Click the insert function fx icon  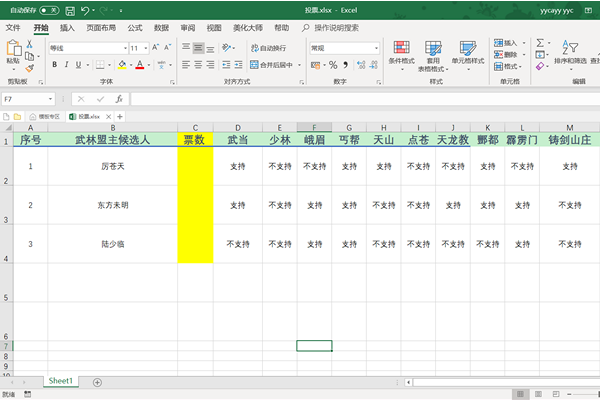pyautogui.click(x=119, y=99)
